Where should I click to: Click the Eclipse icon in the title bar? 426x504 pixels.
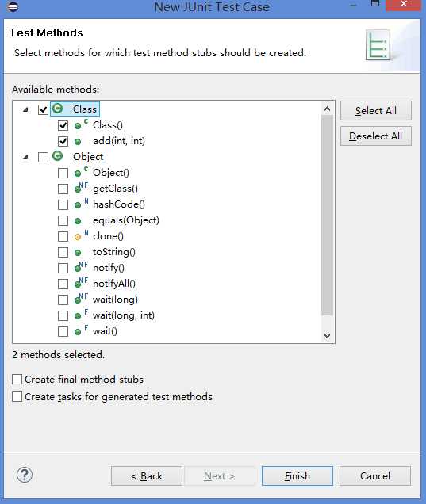[13, 6]
